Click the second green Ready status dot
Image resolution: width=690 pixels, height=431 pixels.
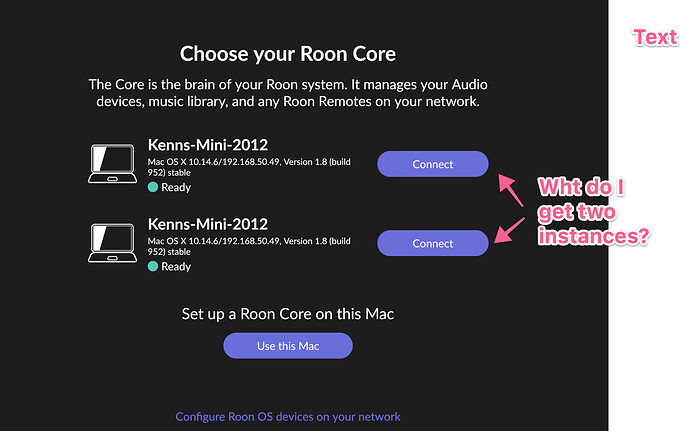click(153, 266)
